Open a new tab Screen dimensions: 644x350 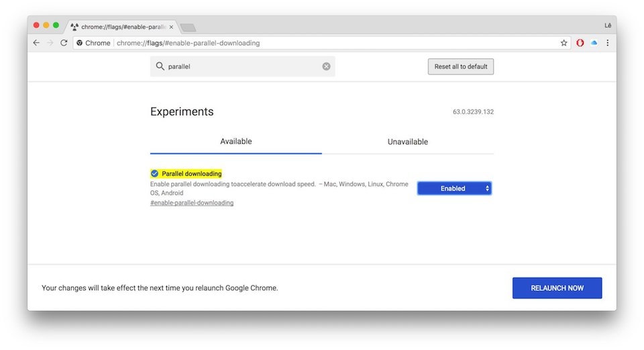point(188,28)
